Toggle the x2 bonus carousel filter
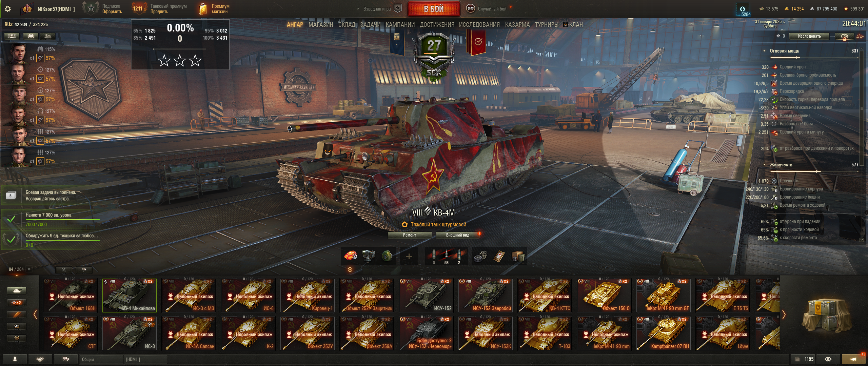Viewport: 868px width, 366px height. [17, 303]
